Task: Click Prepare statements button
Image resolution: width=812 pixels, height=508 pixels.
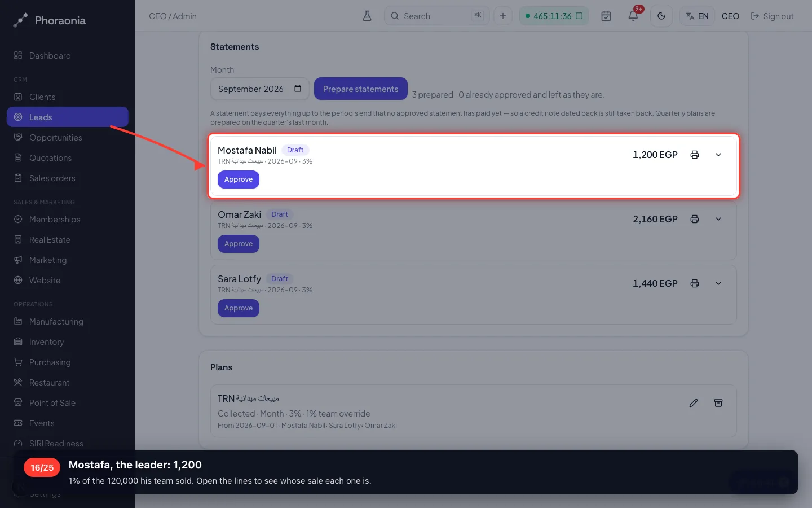Action: [361, 89]
